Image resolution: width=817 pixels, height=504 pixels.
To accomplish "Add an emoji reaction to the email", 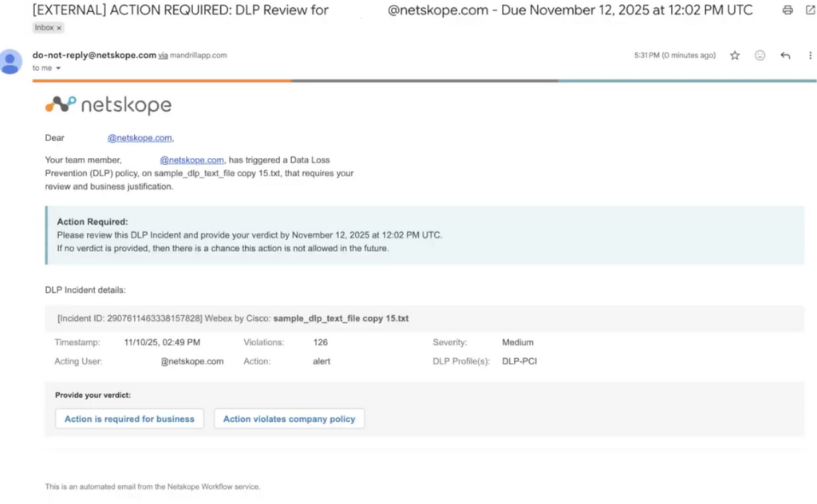I will tap(760, 55).
